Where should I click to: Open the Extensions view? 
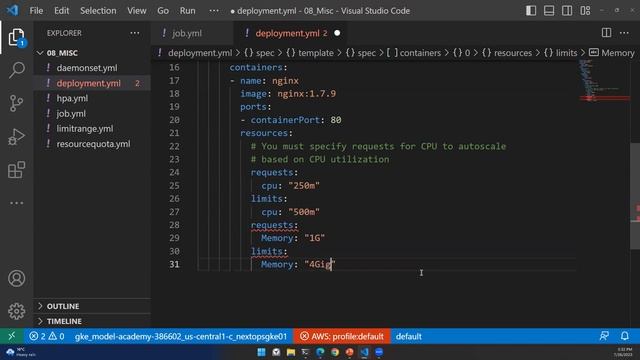(16, 170)
